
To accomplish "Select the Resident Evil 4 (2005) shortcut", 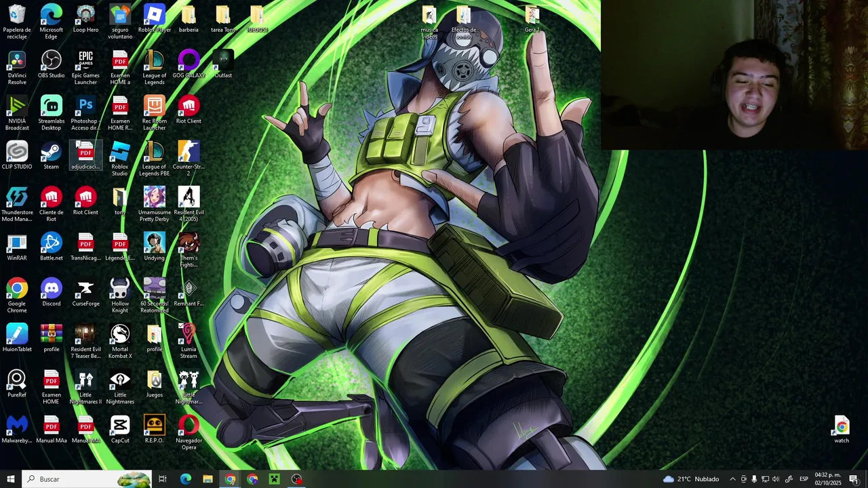I will 189,204.
